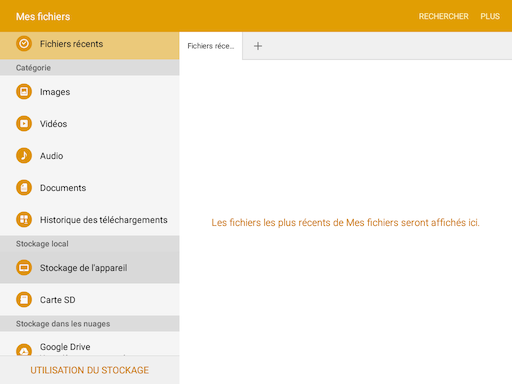Open the PLUS menu
This screenshot has height=384, width=512.
click(x=490, y=16)
